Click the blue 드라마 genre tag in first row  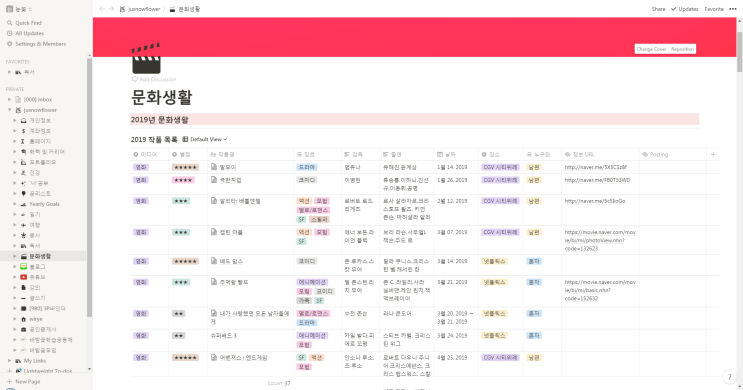(307, 167)
